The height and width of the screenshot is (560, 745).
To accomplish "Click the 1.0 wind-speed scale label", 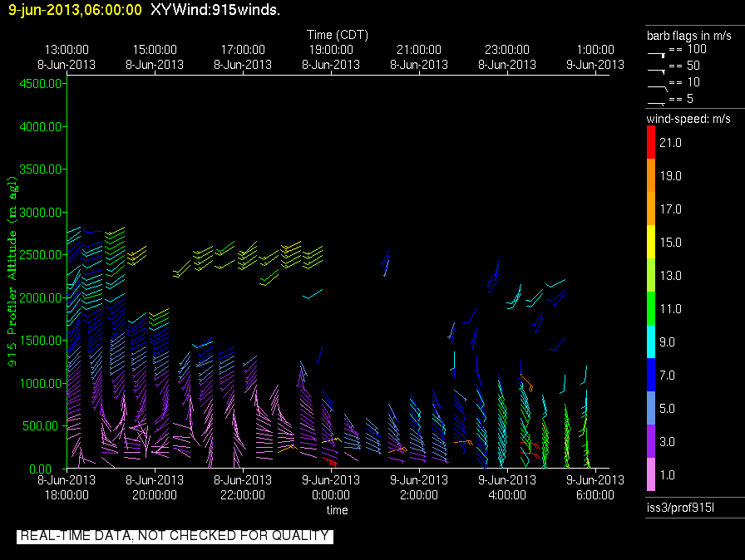I will [667, 474].
